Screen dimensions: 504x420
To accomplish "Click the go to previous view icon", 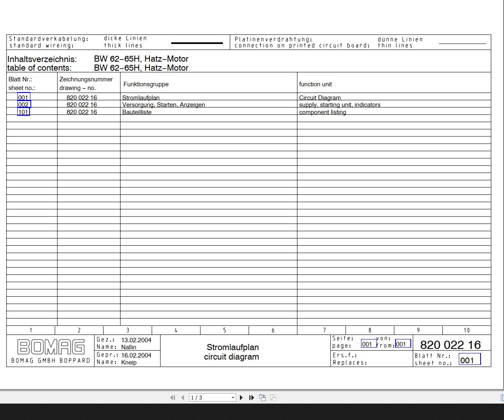I will [262, 397].
